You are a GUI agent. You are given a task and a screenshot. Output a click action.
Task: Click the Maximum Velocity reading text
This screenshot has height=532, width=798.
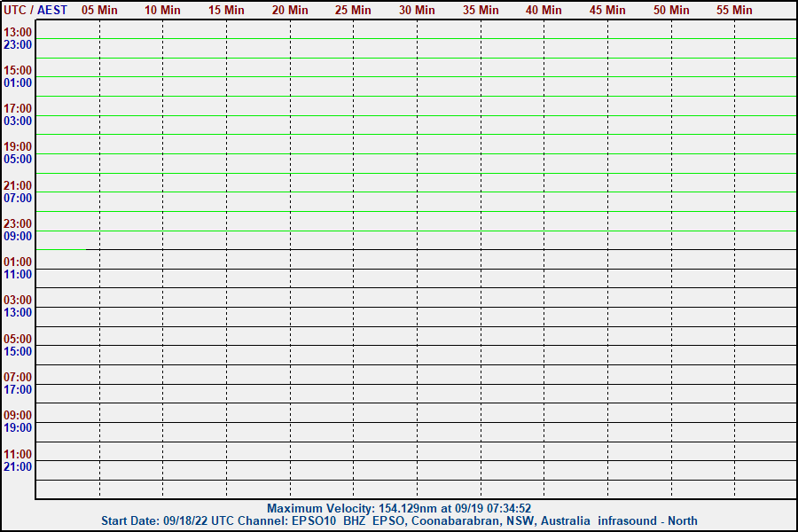(x=399, y=508)
